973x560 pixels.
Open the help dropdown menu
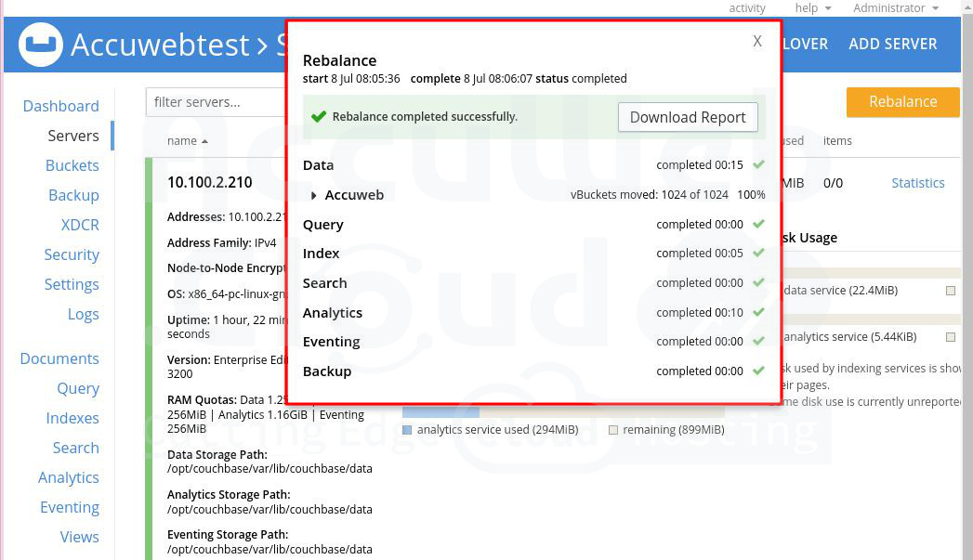coord(813,8)
